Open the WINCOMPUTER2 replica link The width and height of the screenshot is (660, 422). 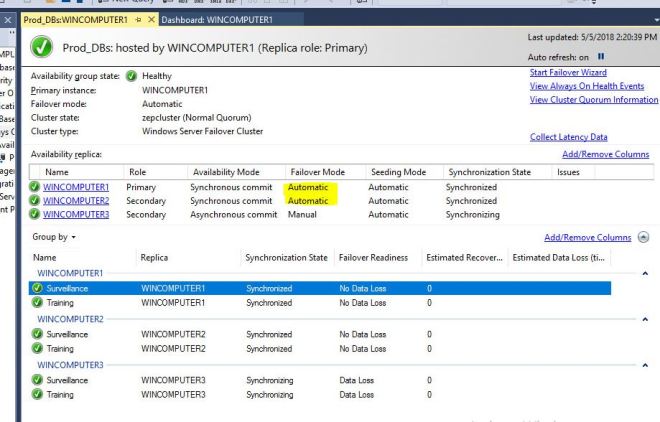click(77, 200)
